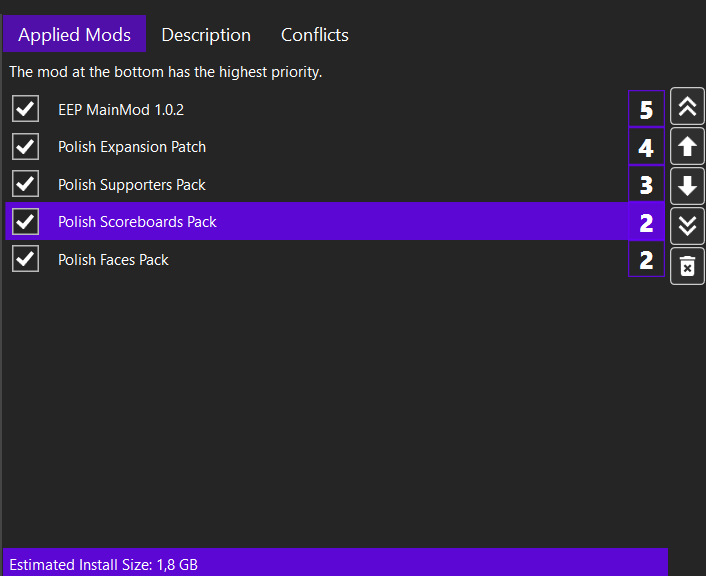Screen dimensions: 706x576
Task: Select the Applied Mods tab
Action: coord(75,35)
